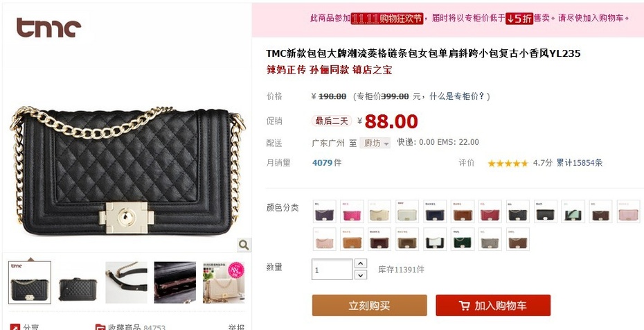Choose the navy blue bag color swatch

tap(435, 211)
